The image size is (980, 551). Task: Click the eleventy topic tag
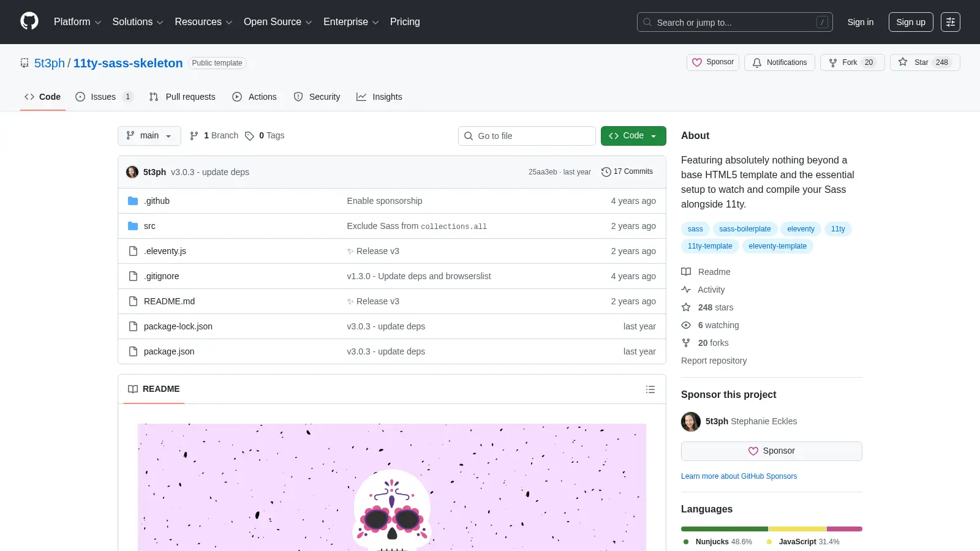801,229
